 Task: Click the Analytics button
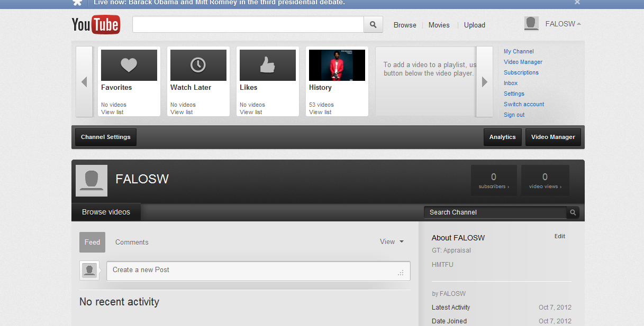pyautogui.click(x=503, y=137)
